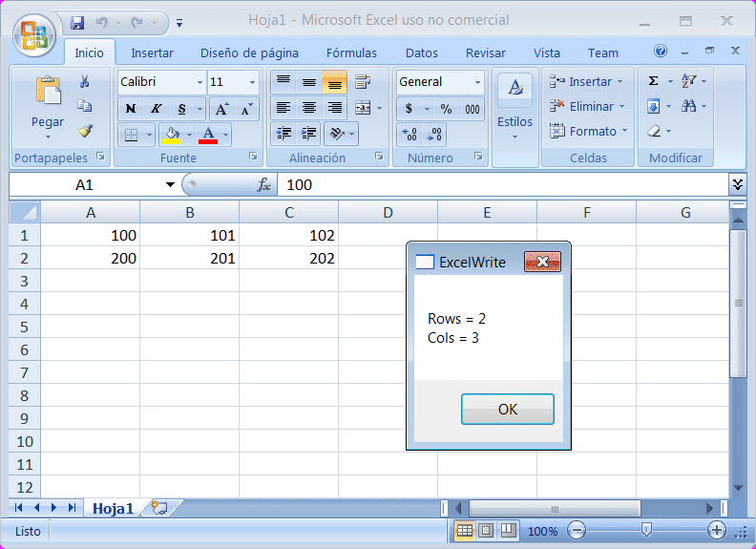Decrease font size with small A
756x549 pixels.
247,109
